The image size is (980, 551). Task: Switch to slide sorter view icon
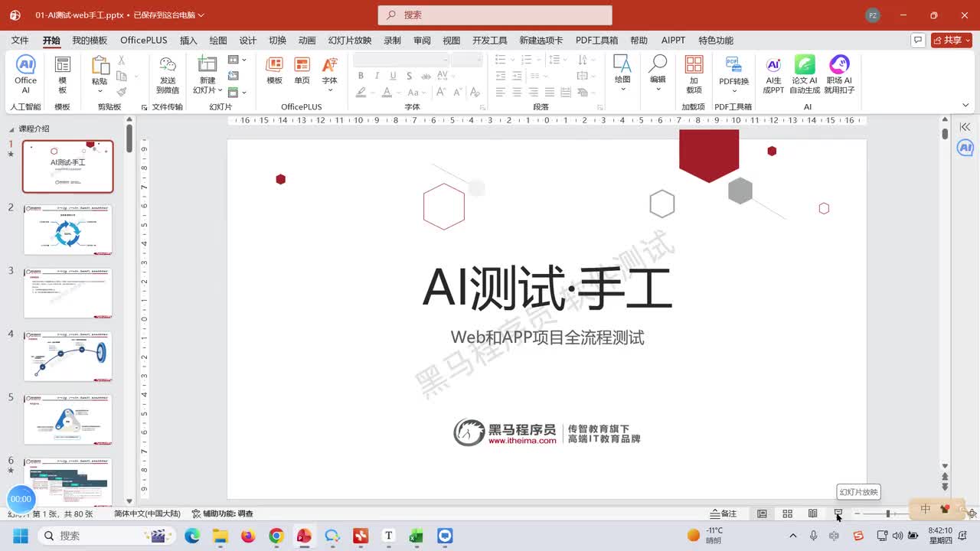(787, 514)
